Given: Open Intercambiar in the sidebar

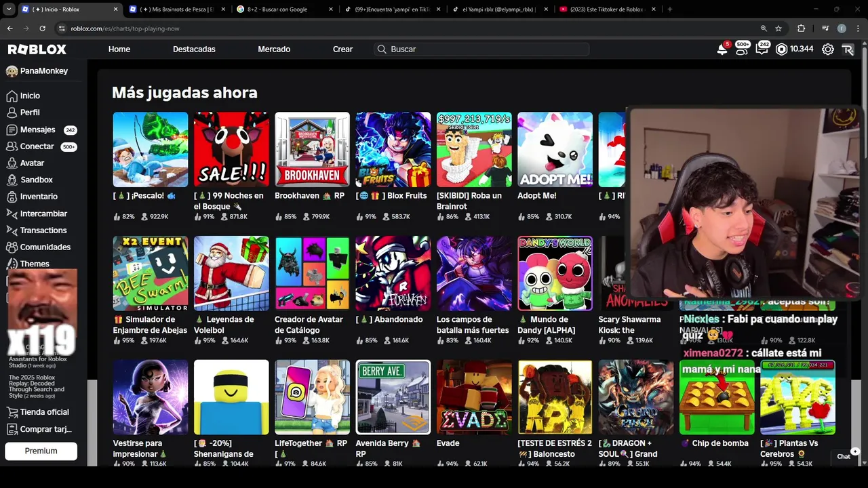Looking at the screenshot, I should tap(43, 213).
